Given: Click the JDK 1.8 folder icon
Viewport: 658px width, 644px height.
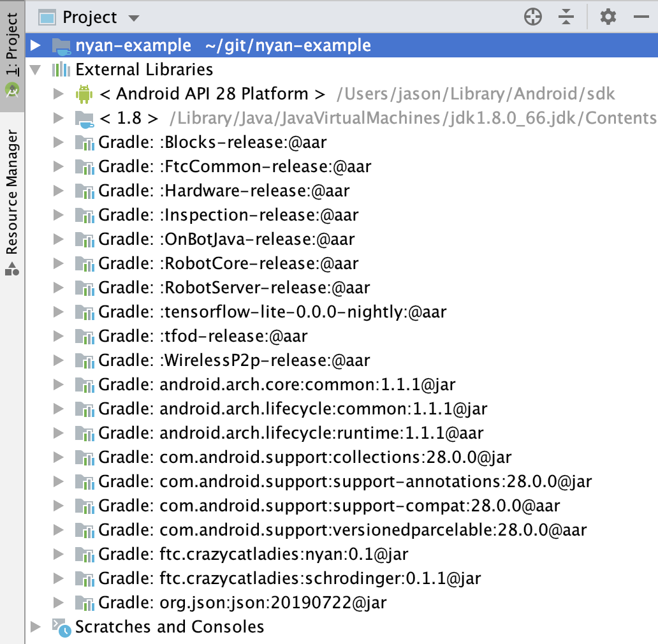Looking at the screenshot, I should pyautogui.click(x=84, y=119).
